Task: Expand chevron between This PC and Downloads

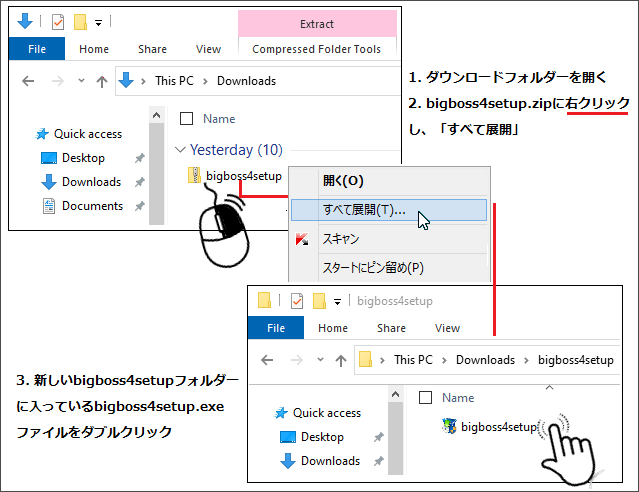Action: [205, 82]
